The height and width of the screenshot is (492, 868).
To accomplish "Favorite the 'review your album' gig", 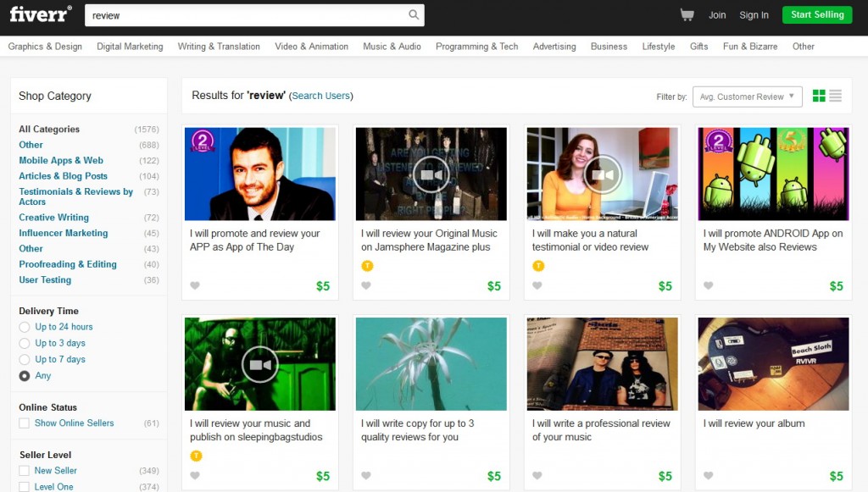I will pyautogui.click(x=709, y=476).
